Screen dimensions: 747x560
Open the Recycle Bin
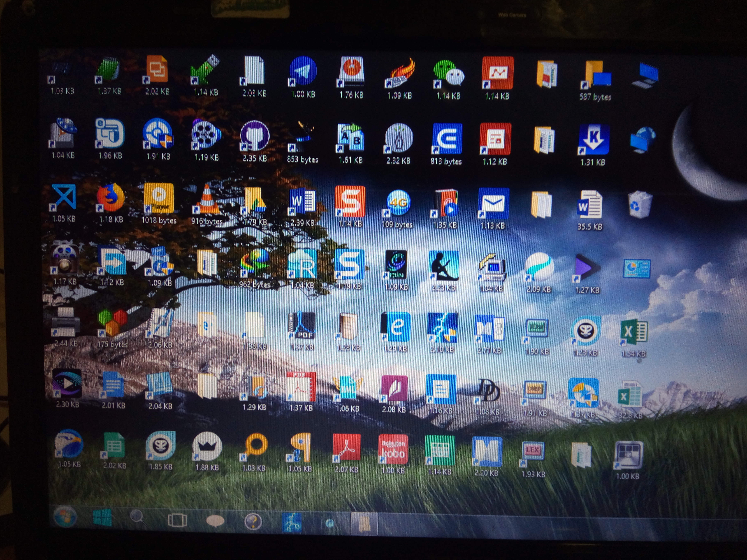pos(640,205)
